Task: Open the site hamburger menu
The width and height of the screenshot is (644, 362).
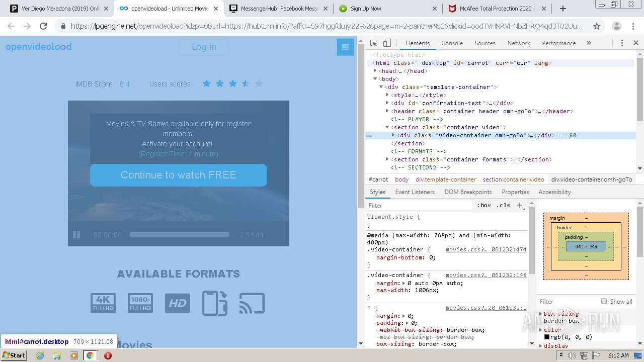Action: 345,47
